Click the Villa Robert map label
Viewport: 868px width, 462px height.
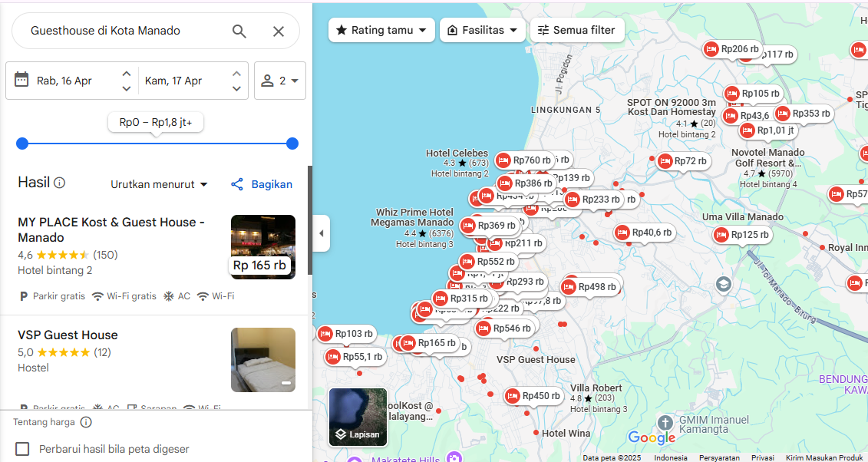[596, 388]
